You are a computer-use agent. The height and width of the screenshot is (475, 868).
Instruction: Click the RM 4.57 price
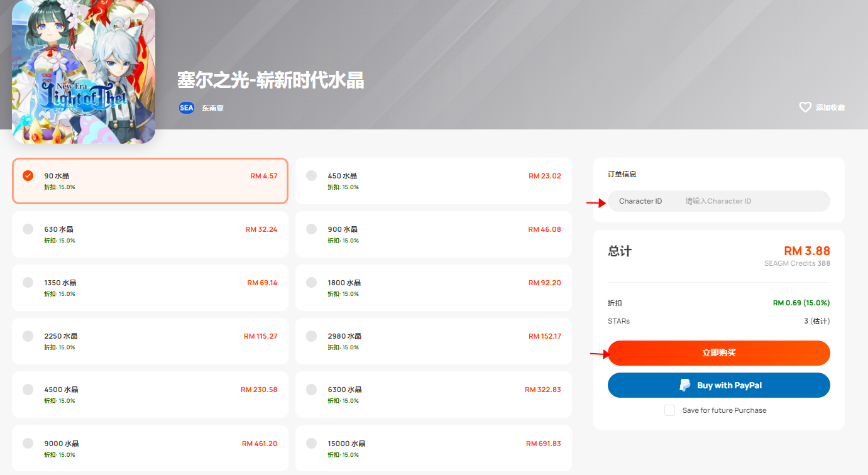point(264,176)
